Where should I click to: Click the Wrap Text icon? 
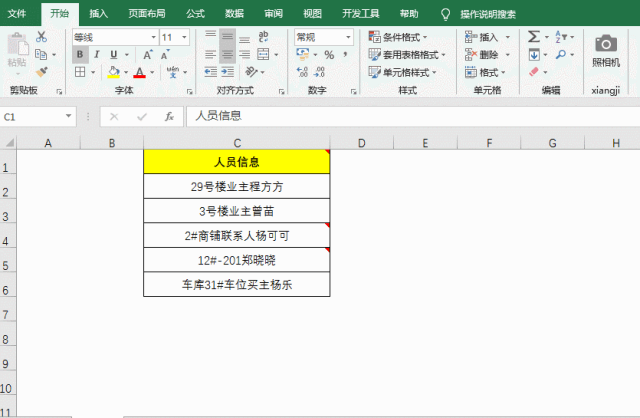(x=263, y=37)
